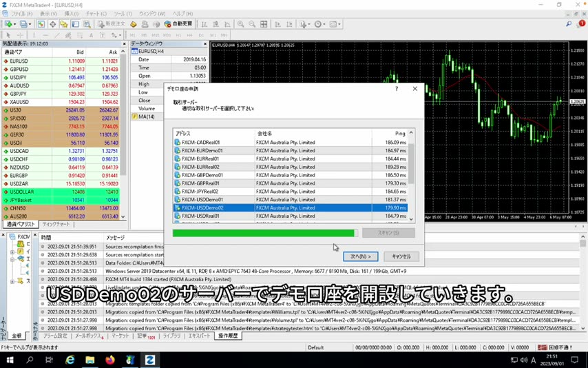Open the indicators list dropdown

point(304,24)
